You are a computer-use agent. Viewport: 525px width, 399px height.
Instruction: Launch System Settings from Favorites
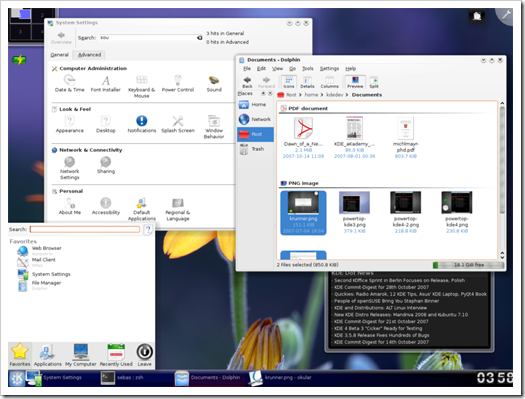[x=44, y=274]
